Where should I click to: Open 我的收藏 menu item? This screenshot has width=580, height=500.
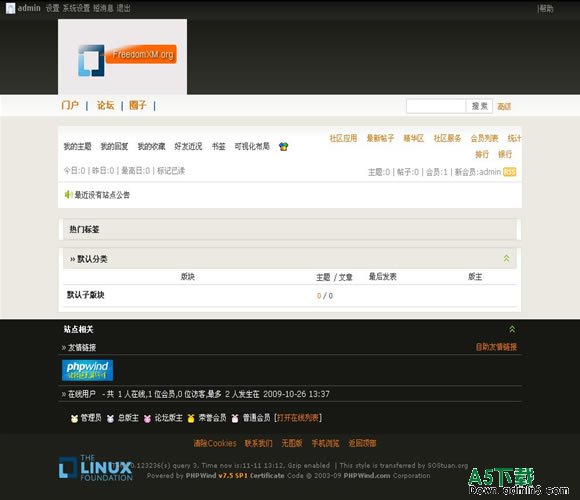(x=151, y=146)
